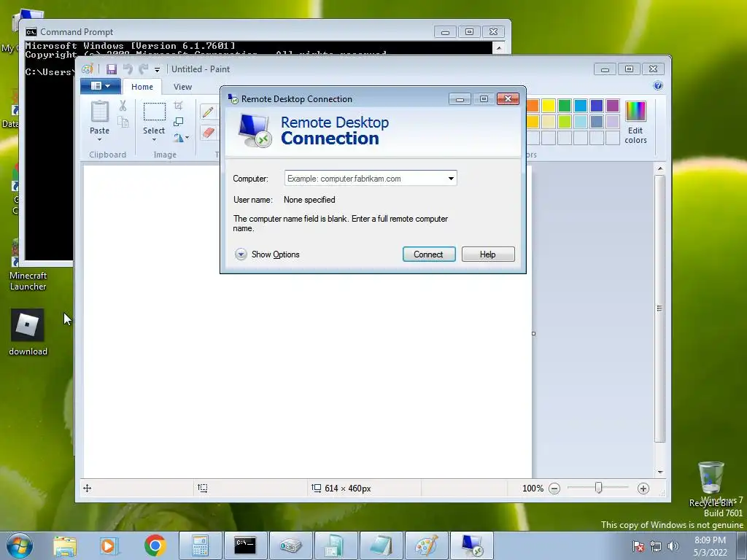
Task: Click Paint's vertical scrollbar down arrow
Action: click(x=659, y=472)
